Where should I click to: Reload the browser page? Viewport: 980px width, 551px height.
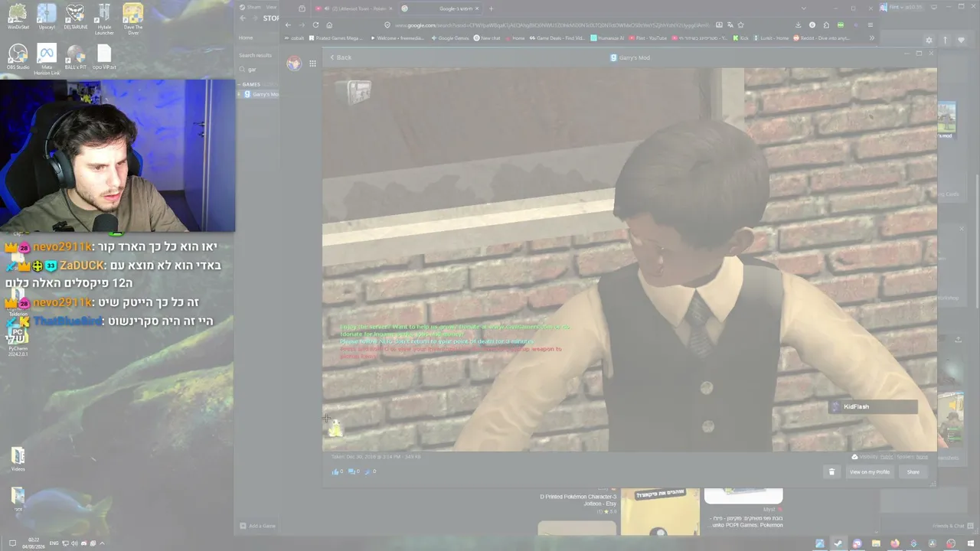(x=315, y=24)
